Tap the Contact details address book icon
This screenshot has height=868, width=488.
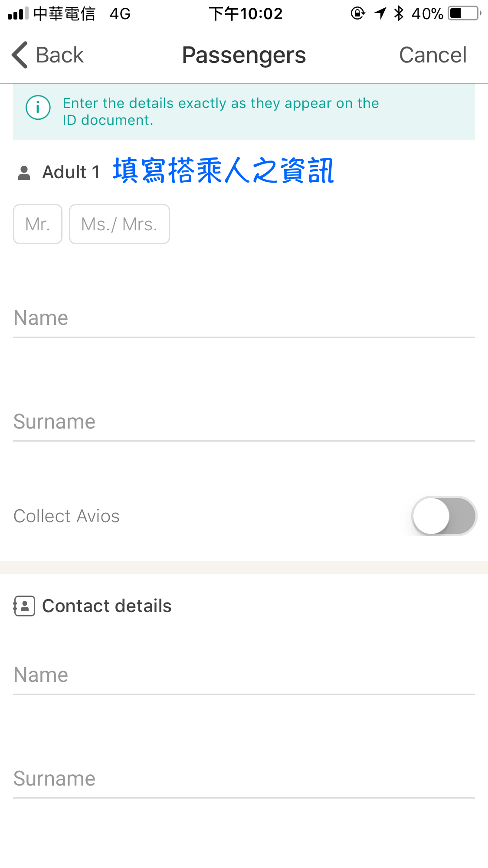24,606
